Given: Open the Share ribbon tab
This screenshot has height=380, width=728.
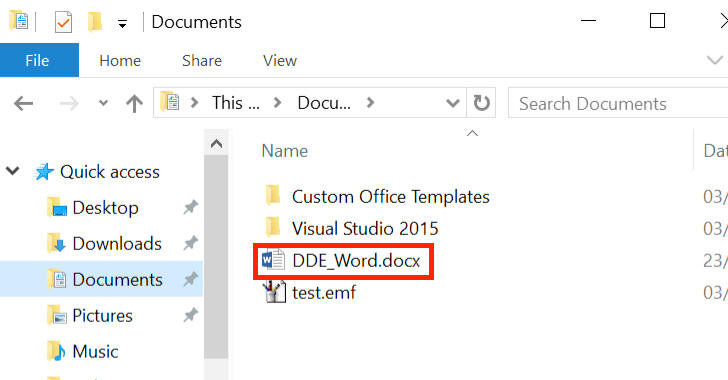Looking at the screenshot, I should click(202, 60).
